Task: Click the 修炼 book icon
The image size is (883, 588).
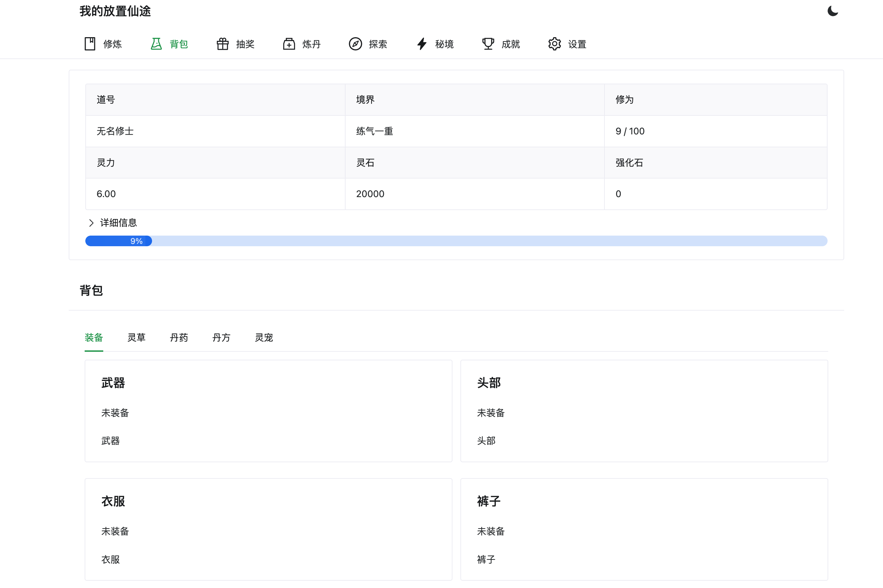Action: pyautogui.click(x=90, y=44)
